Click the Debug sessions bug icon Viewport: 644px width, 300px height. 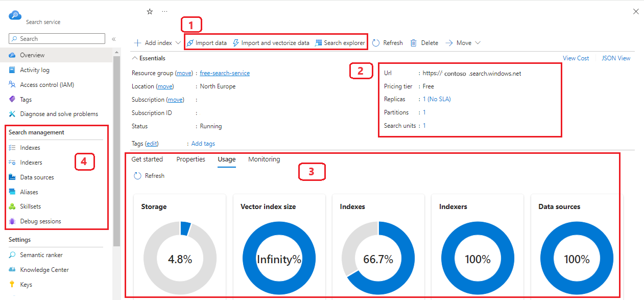click(x=12, y=221)
